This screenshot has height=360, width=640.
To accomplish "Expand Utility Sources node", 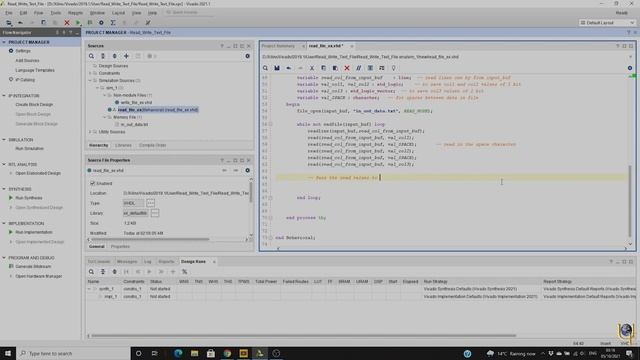I will [x=90, y=132].
